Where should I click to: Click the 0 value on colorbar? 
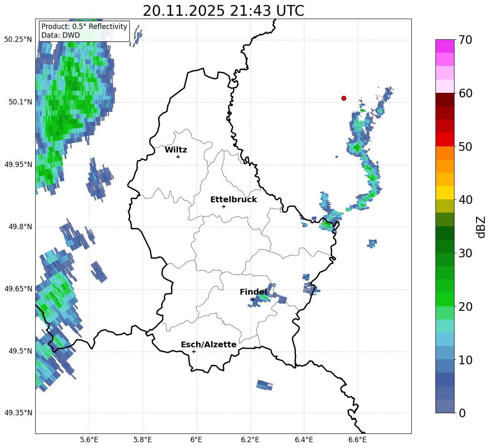pyautogui.click(x=462, y=413)
